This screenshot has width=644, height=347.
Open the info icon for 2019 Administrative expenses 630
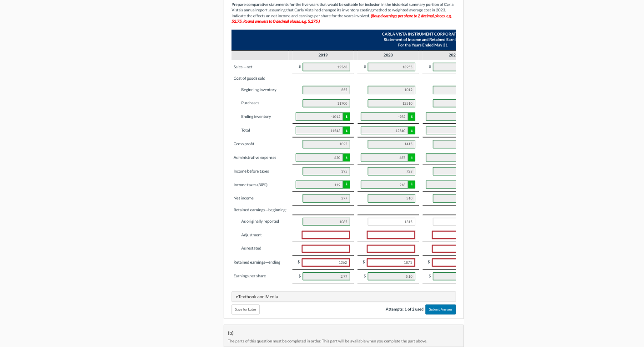(x=347, y=158)
